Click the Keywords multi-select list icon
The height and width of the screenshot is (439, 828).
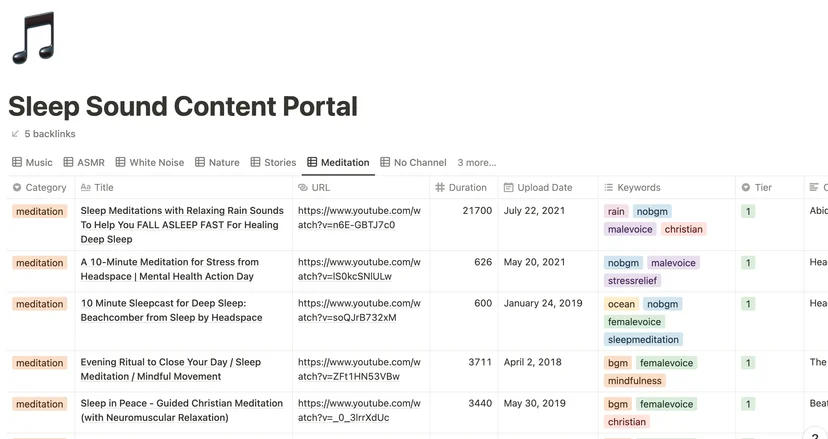tap(608, 188)
